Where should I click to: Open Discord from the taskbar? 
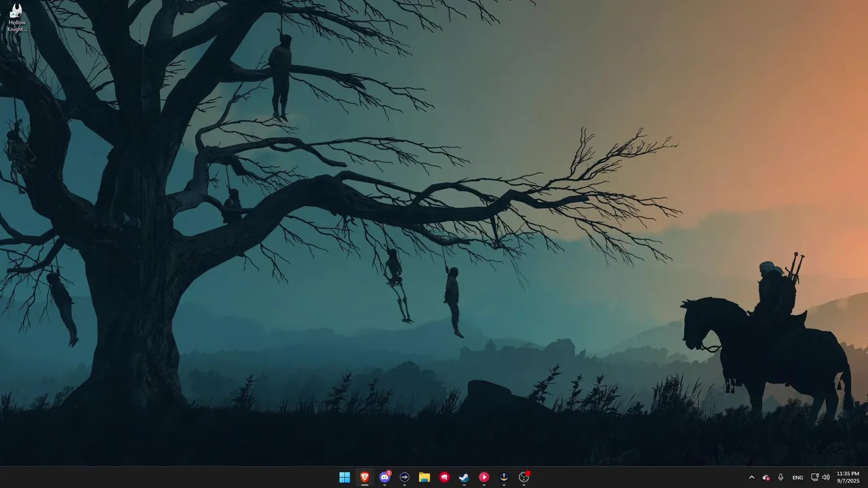pos(384,477)
